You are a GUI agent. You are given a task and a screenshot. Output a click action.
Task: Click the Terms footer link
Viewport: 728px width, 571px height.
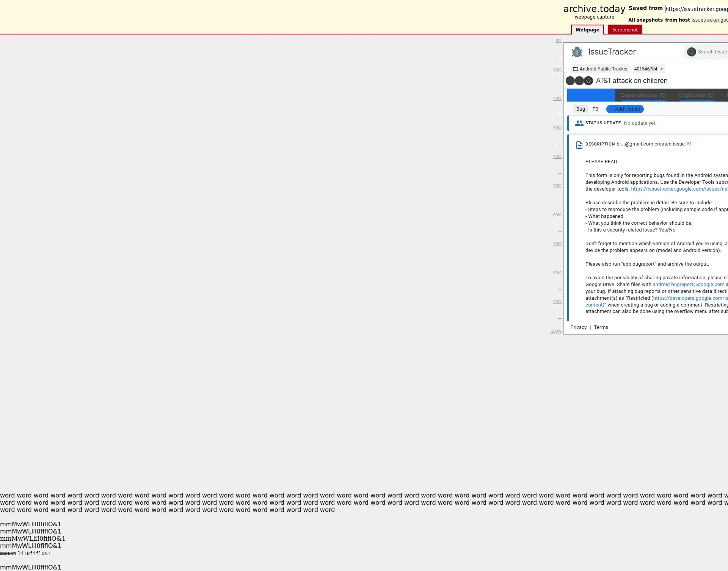tap(601, 327)
